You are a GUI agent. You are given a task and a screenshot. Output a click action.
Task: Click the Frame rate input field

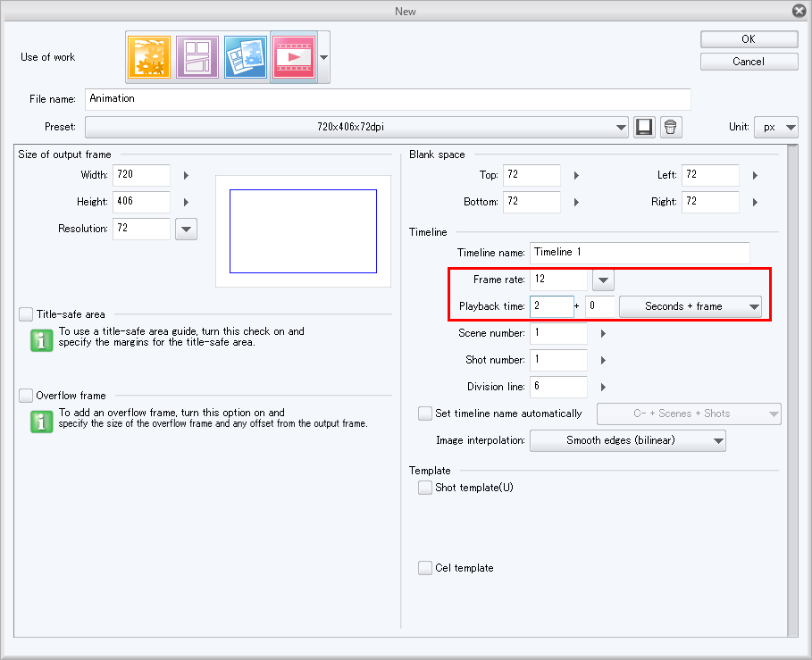click(559, 280)
